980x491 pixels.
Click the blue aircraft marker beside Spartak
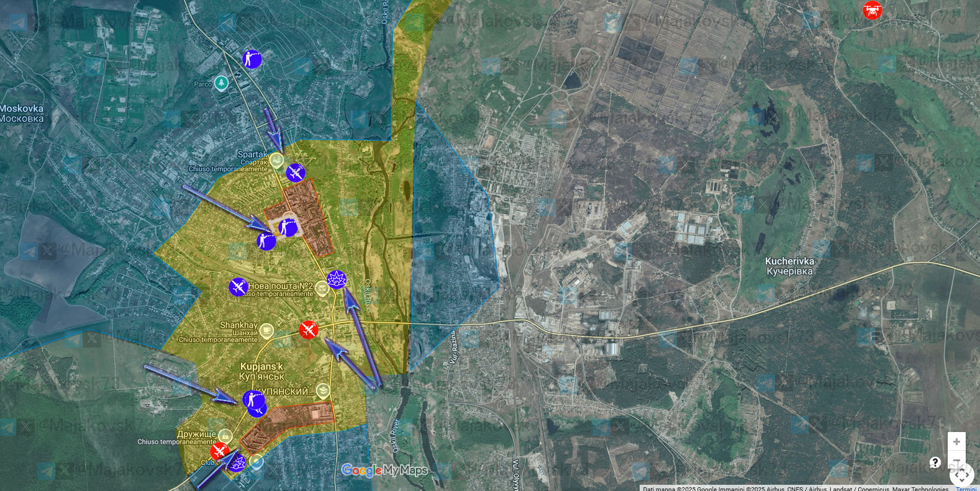pos(296,173)
